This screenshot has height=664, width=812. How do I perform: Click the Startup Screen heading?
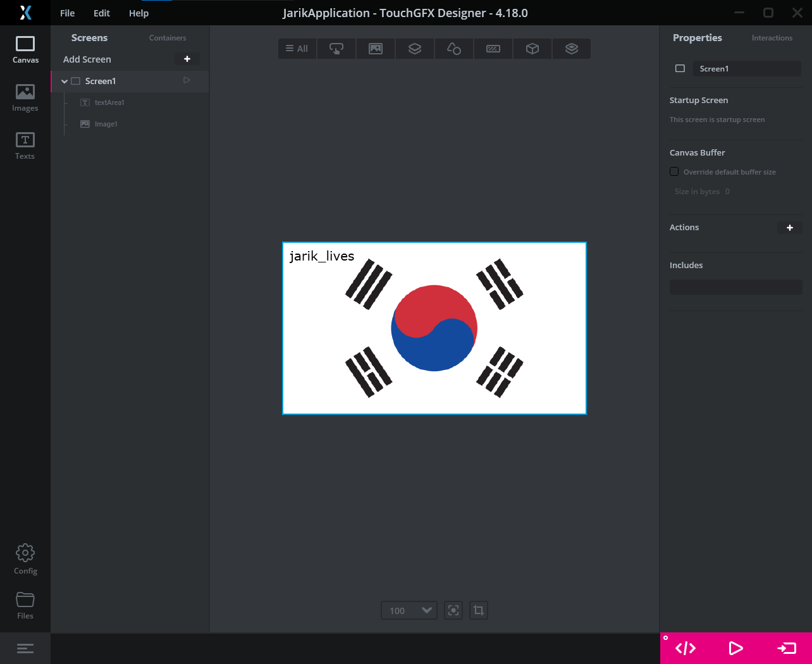point(699,101)
